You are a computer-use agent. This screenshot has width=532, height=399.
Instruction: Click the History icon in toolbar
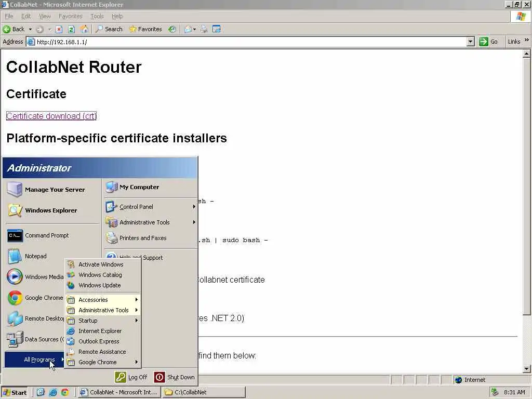pos(172,29)
